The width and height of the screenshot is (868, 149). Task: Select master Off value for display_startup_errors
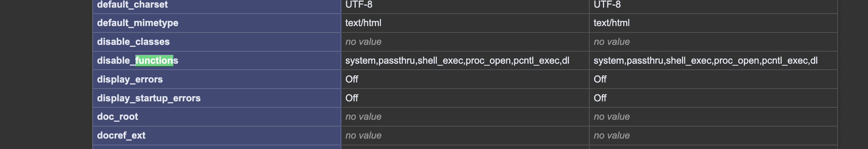[600, 98]
